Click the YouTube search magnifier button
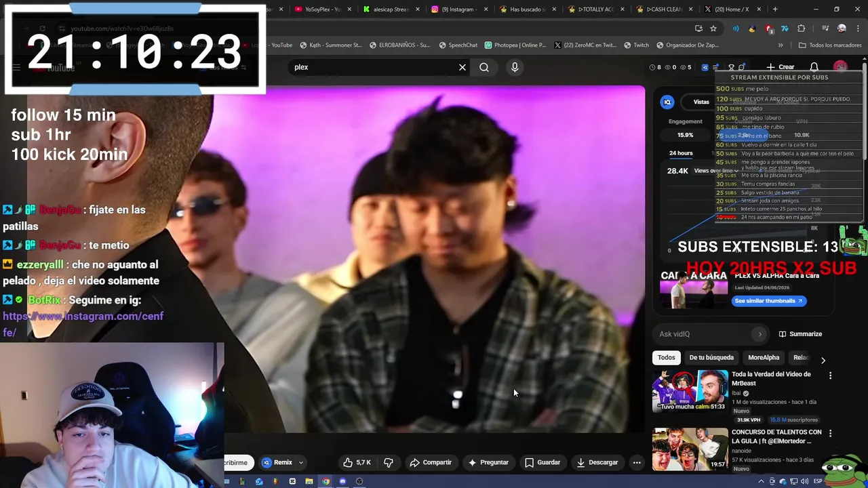Screen dimensions: 868x488 point(484,67)
